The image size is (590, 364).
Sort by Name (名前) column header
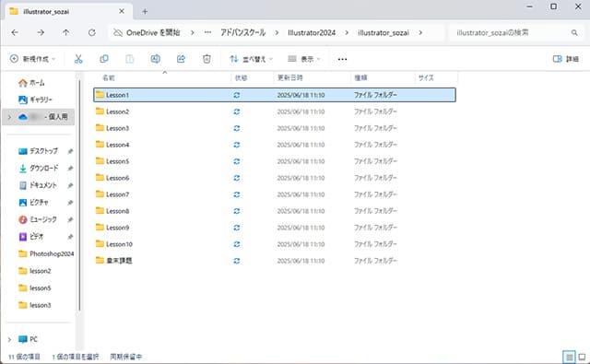click(x=109, y=77)
